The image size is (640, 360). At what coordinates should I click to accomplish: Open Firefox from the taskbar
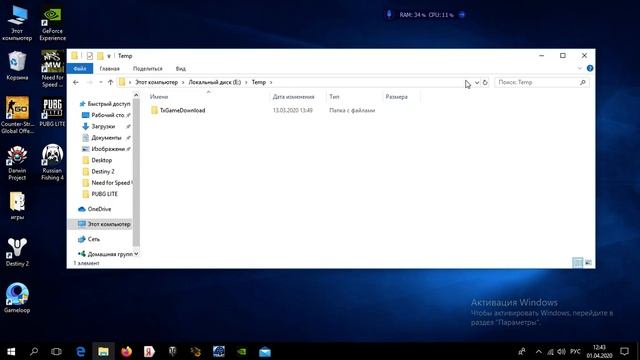click(126, 351)
